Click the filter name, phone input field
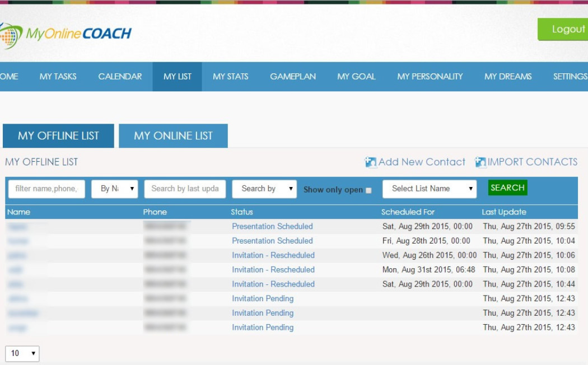 (46, 189)
